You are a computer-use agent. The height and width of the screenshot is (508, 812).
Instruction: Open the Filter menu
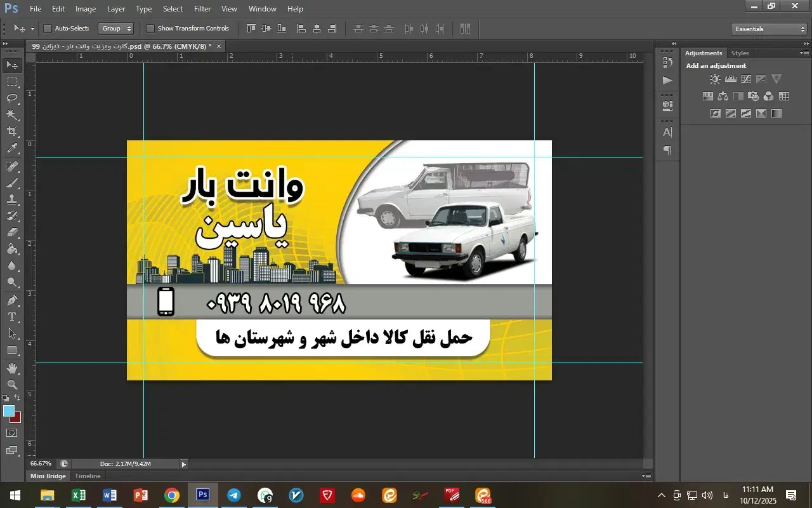(x=202, y=8)
